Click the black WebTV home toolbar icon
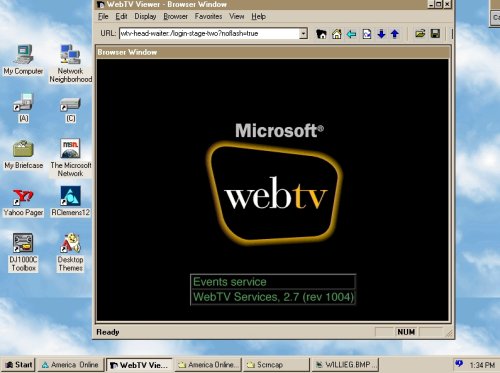500x373 pixels. (x=321, y=34)
